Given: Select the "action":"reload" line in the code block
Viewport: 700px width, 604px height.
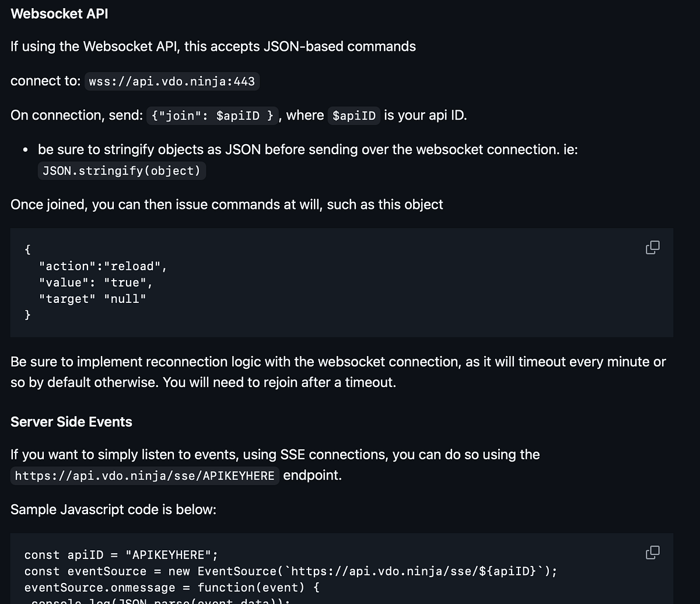Looking at the screenshot, I should (103, 266).
